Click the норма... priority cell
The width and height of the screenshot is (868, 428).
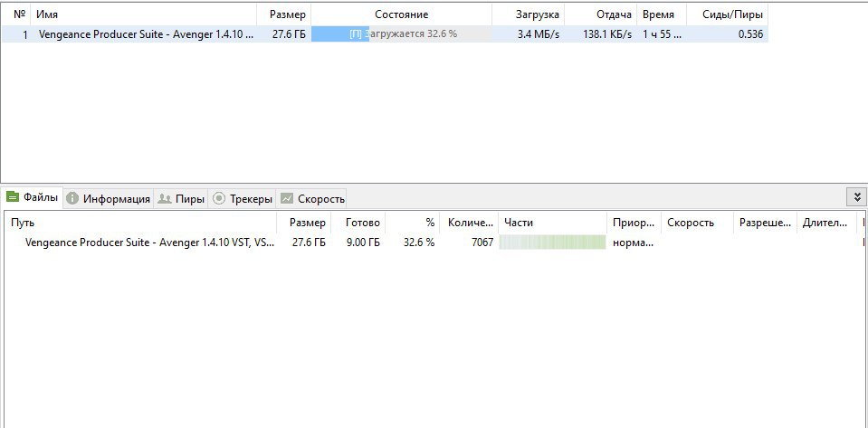(x=634, y=243)
